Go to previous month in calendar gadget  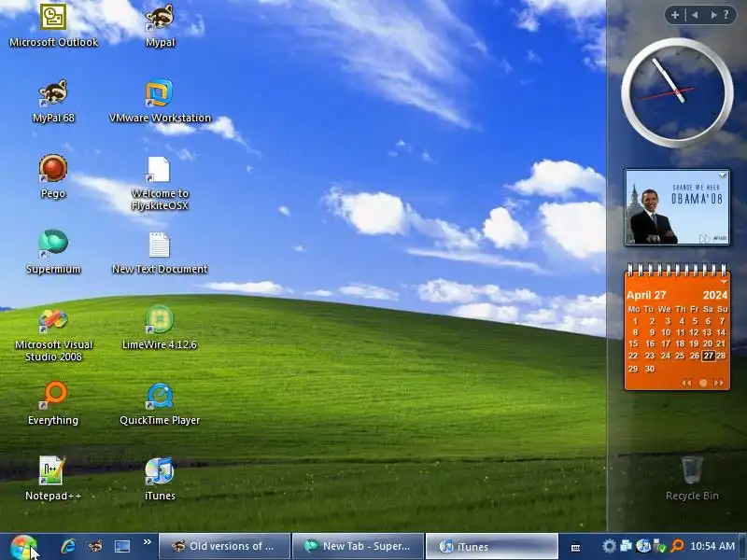pyautogui.click(x=686, y=383)
